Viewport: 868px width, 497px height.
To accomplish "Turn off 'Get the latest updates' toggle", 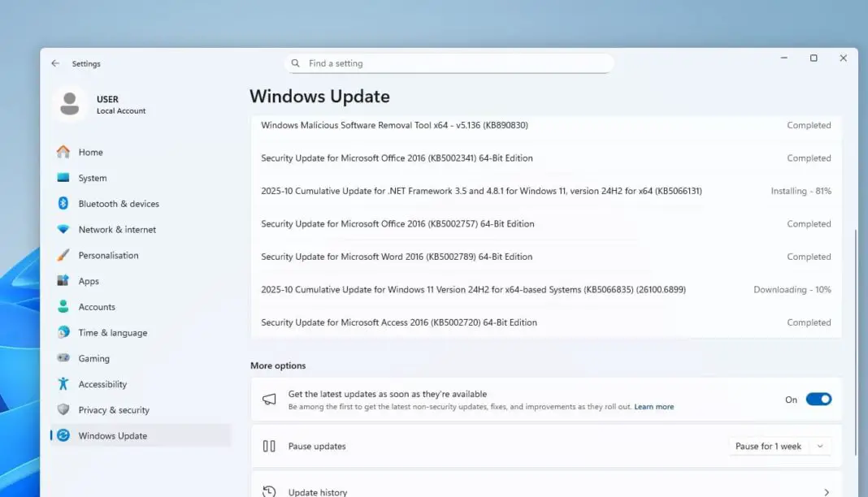I will point(818,399).
